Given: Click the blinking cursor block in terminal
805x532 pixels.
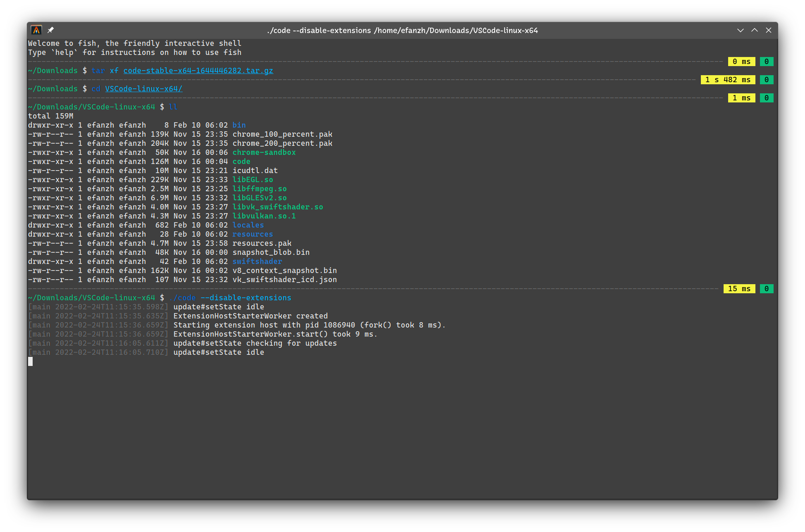Looking at the screenshot, I should [x=30, y=361].
